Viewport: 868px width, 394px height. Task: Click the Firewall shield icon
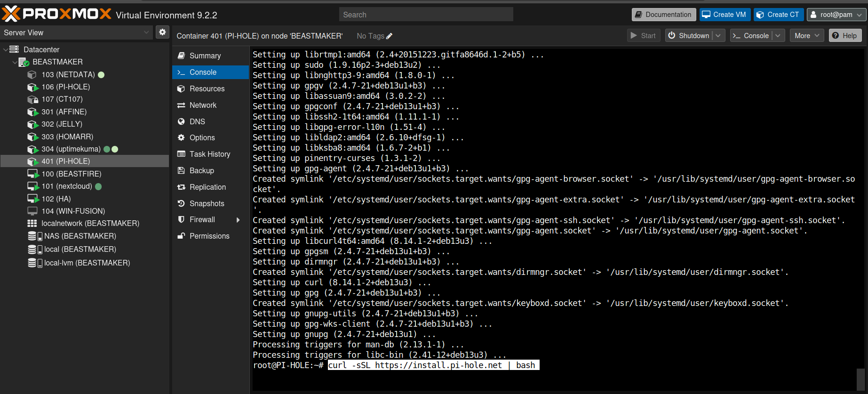click(181, 219)
